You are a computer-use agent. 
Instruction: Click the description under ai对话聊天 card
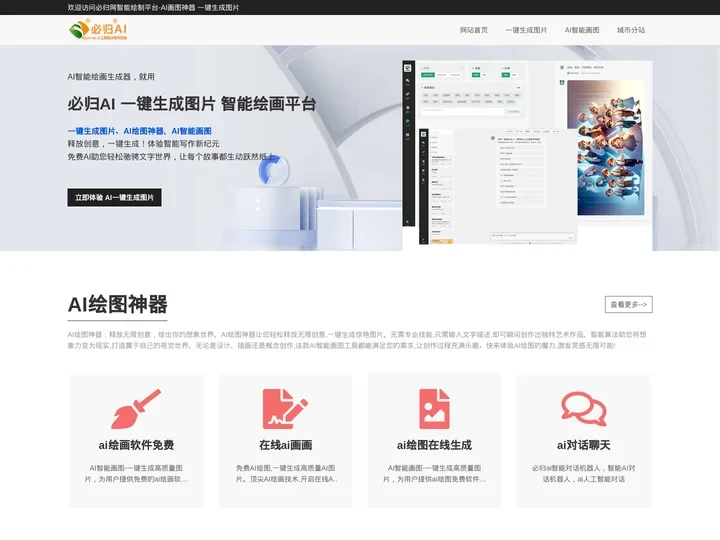pyautogui.click(x=584, y=473)
